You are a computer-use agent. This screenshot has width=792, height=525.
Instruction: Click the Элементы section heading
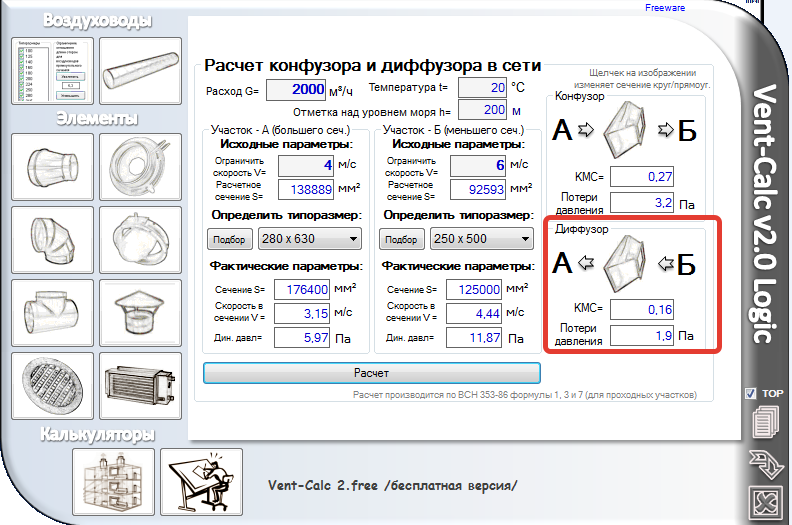pyautogui.click(x=96, y=118)
